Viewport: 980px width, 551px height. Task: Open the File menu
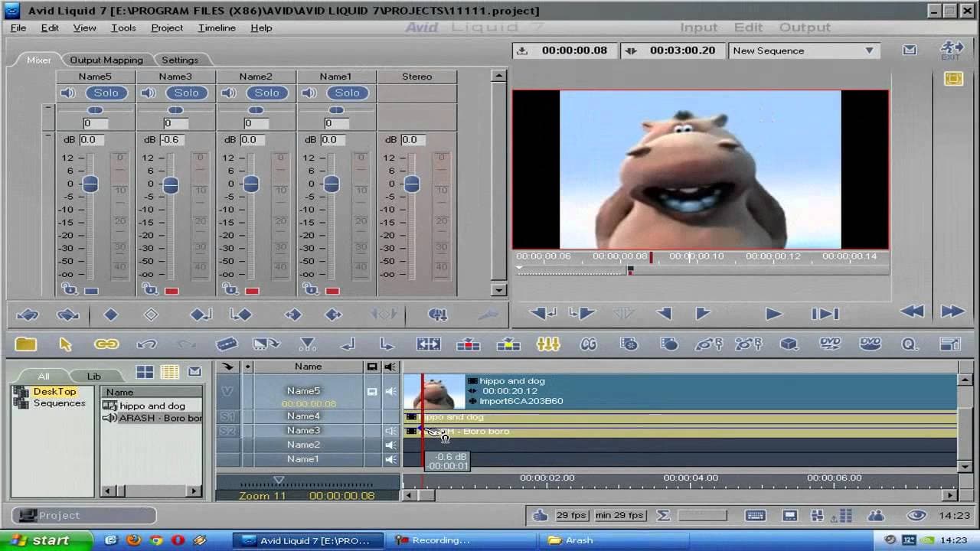[x=18, y=28]
